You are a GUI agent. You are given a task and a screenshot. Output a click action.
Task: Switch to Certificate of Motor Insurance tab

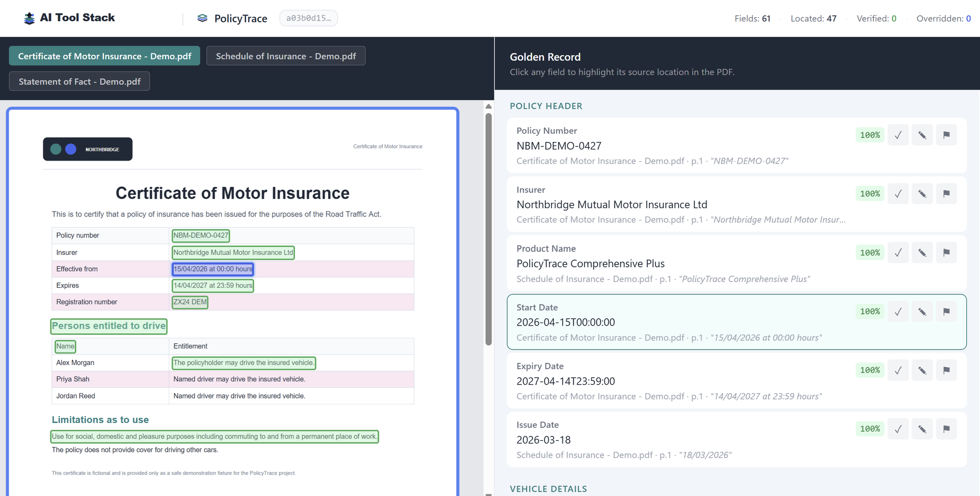(x=104, y=56)
